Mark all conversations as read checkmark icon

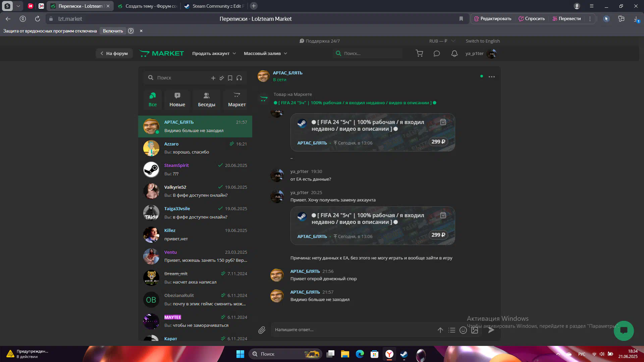tap(221, 78)
